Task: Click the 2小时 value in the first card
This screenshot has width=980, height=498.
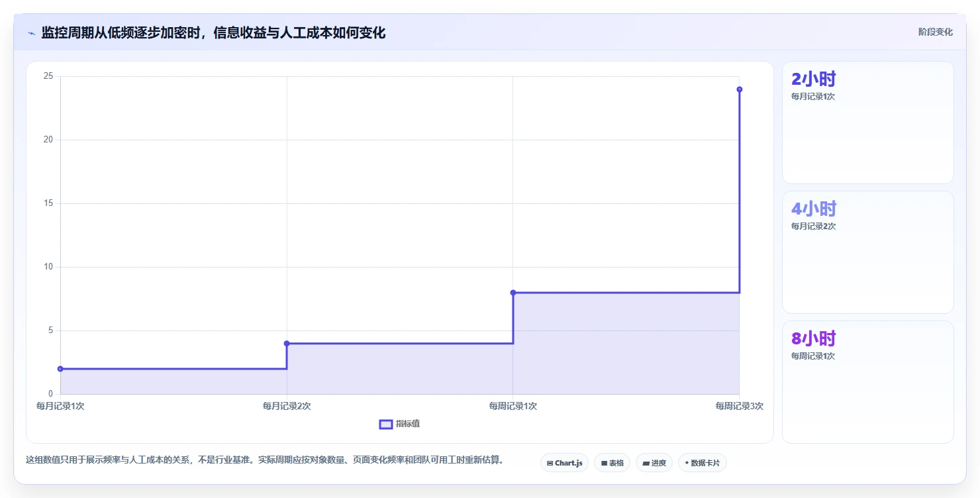Action: 813,79
